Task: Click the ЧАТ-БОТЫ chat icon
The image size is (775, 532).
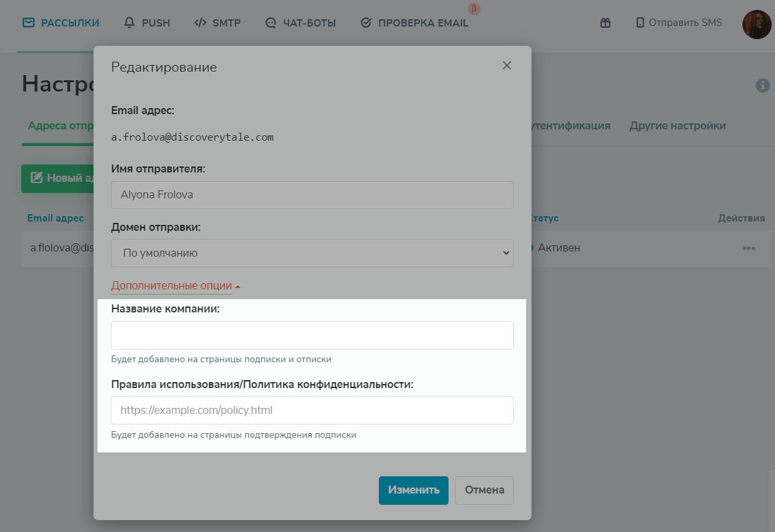Action: pos(271,23)
